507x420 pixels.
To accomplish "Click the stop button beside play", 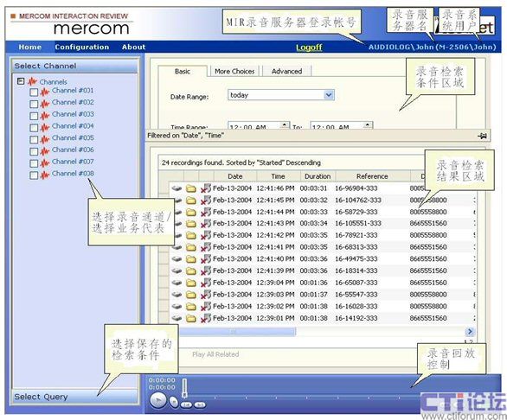I will [x=174, y=402].
